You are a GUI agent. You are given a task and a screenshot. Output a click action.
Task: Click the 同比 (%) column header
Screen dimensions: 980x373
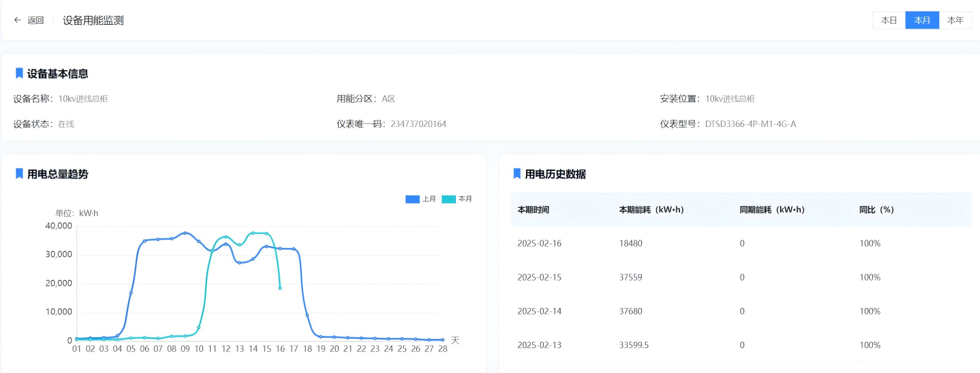pyautogui.click(x=876, y=210)
